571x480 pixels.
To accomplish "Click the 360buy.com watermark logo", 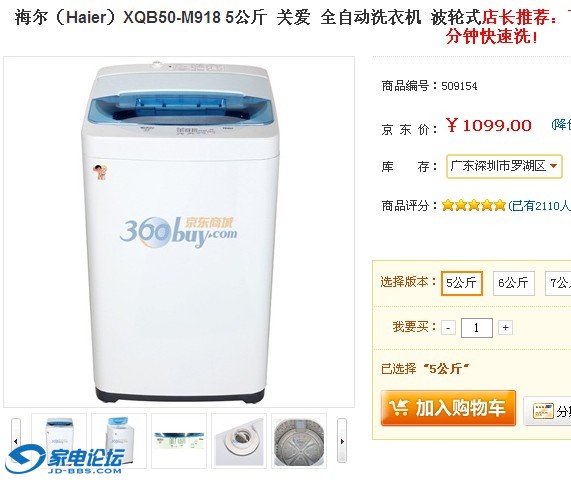I will 178,231.
